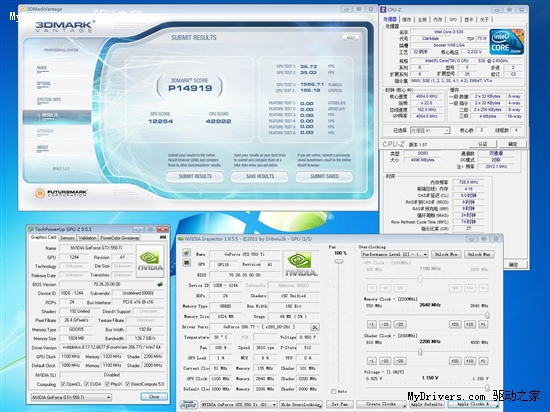Toggle the PhysX checkbox in GPU-Z
The width and height of the screenshot is (550, 412).
pyautogui.click(x=107, y=384)
